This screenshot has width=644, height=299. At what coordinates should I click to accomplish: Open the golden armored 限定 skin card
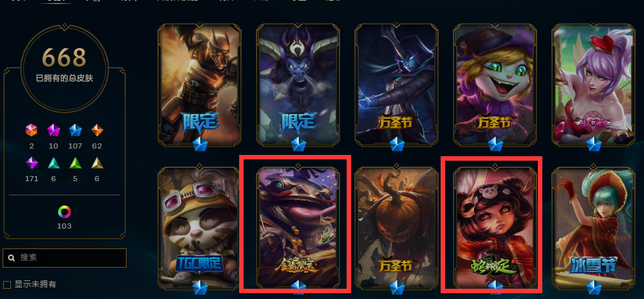click(x=200, y=85)
